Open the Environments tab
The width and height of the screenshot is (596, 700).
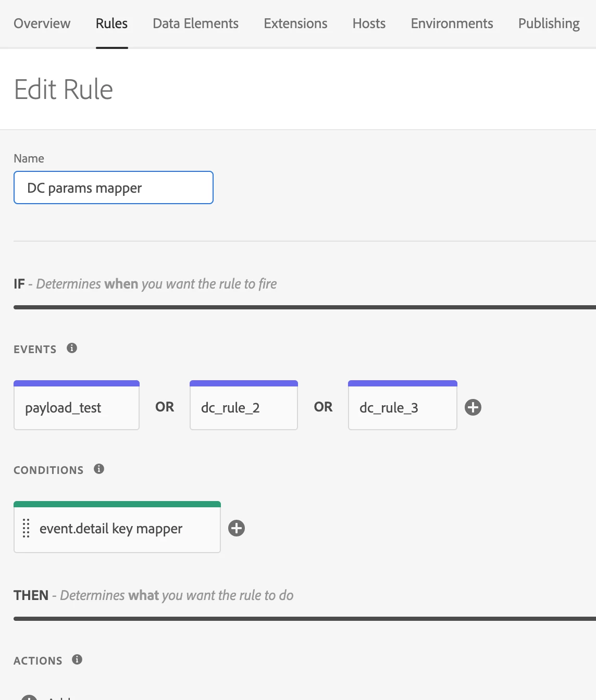(452, 23)
